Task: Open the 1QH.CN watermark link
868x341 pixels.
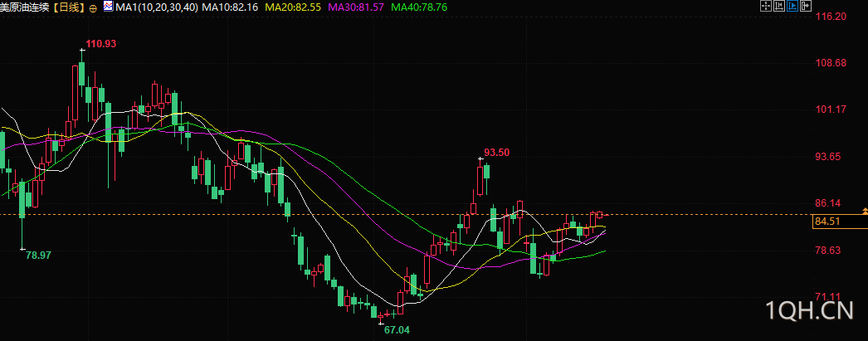Action: [809, 312]
